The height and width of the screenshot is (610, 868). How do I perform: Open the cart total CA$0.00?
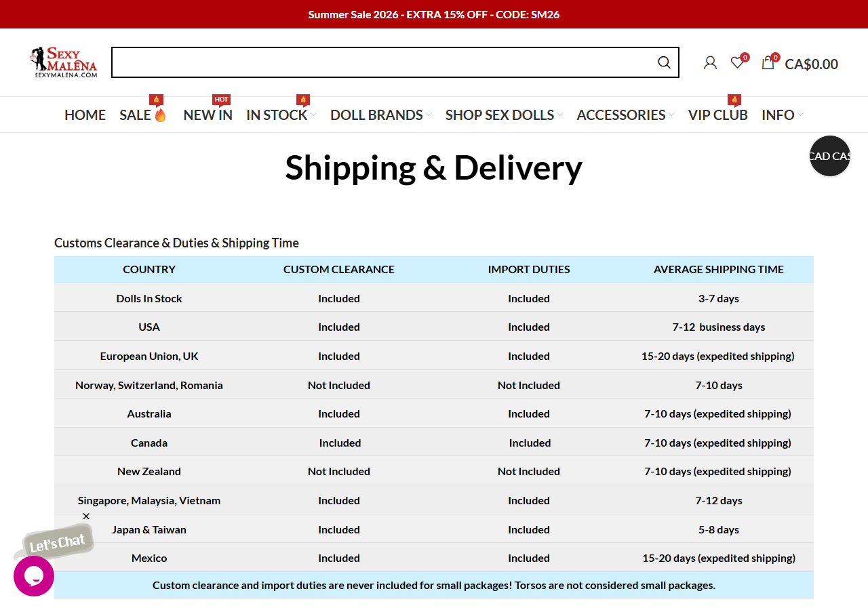point(812,64)
